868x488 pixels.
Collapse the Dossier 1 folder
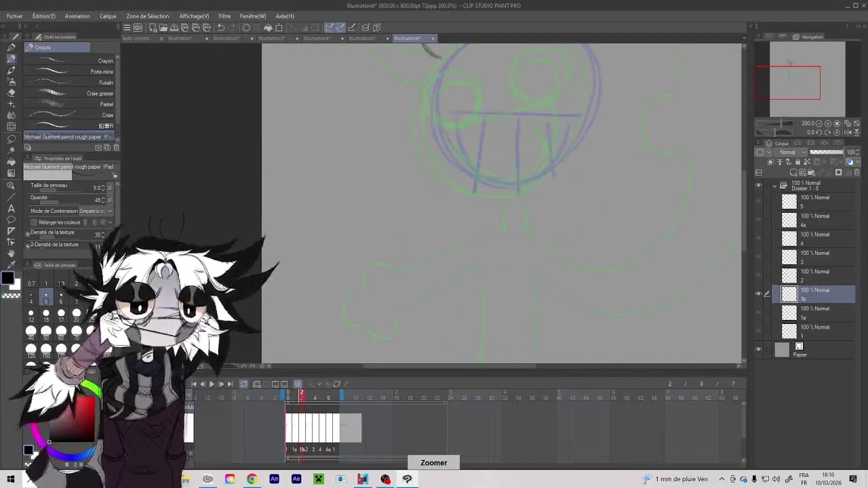tap(775, 186)
